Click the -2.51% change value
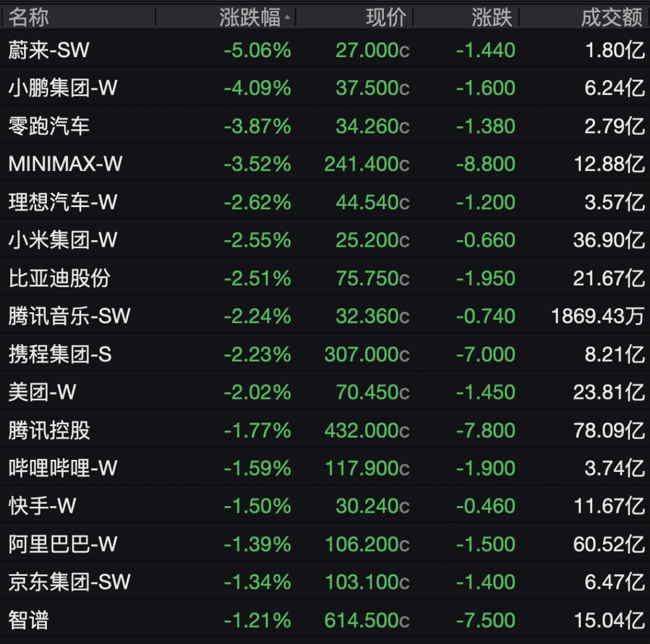This screenshot has width=650, height=644. coord(258,279)
